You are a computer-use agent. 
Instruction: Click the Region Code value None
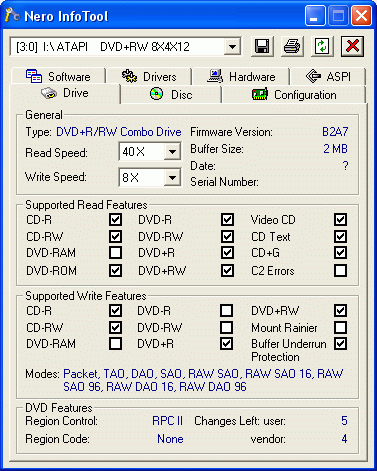point(170,439)
